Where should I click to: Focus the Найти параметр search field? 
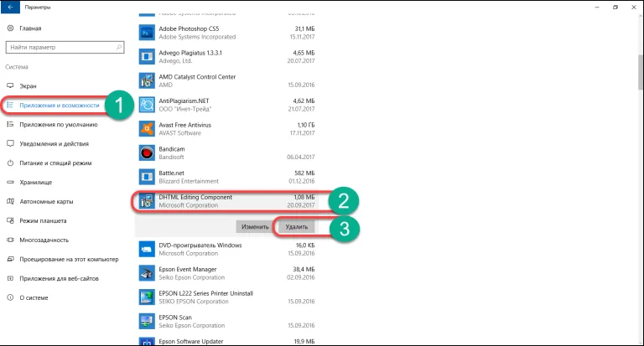point(65,47)
